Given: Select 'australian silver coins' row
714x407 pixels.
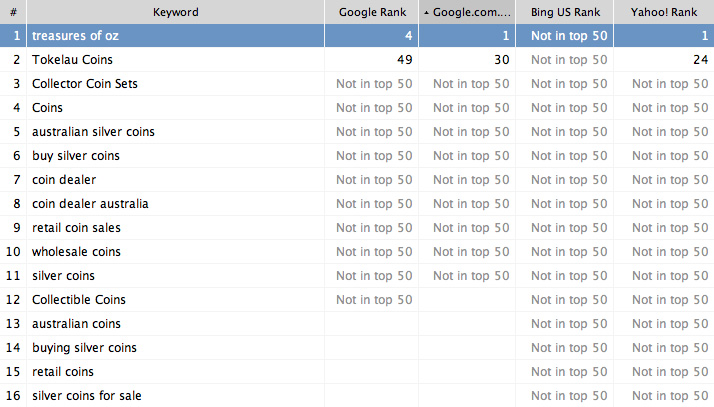Looking at the screenshot, I should 357,132.
